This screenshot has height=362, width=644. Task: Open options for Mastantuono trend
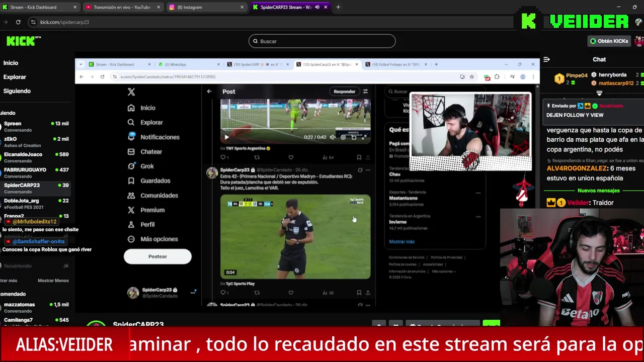pyautogui.click(x=478, y=193)
